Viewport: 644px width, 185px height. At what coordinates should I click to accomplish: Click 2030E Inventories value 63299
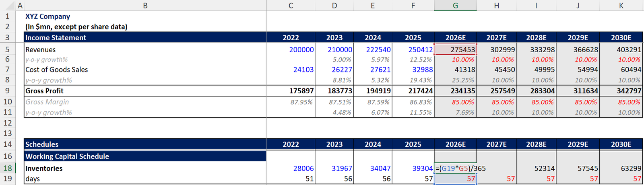pos(621,168)
